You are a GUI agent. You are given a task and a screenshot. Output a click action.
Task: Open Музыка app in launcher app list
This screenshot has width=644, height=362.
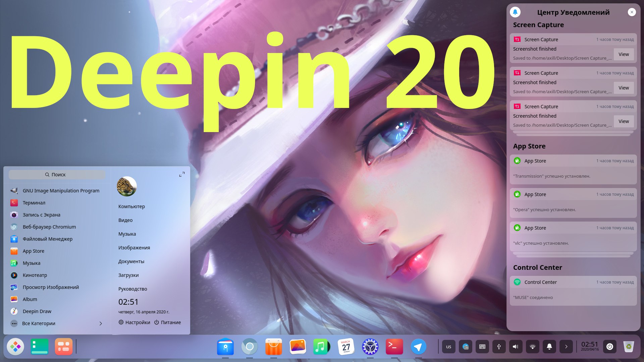tap(57, 263)
